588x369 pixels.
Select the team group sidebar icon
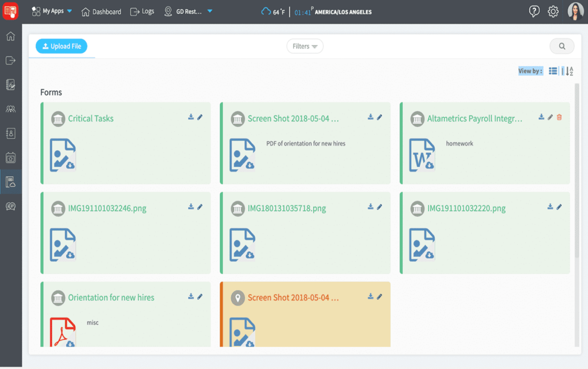click(x=11, y=109)
